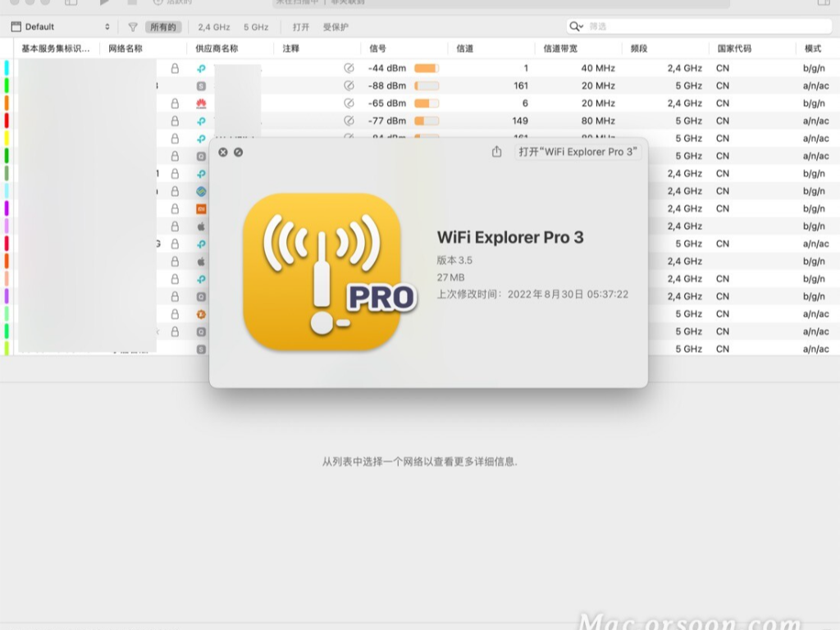840x630 pixels.
Task: Click lock icon beside the Xiaomi logo
Action: pos(175,209)
